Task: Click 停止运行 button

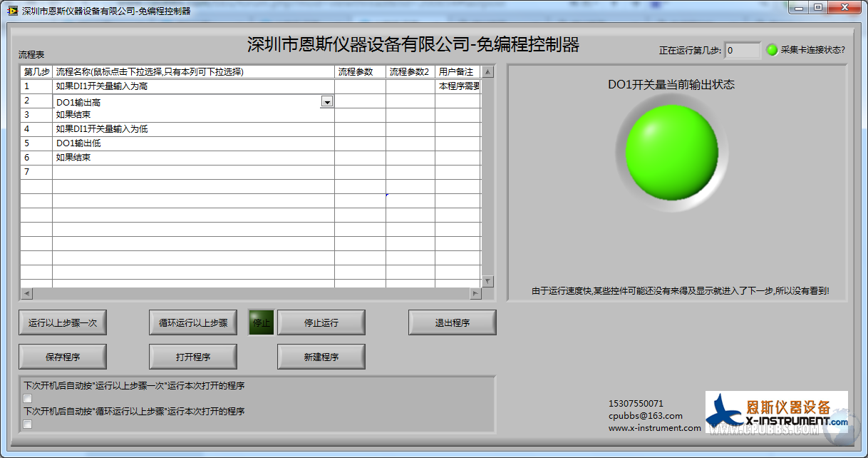Action: [321, 322]
